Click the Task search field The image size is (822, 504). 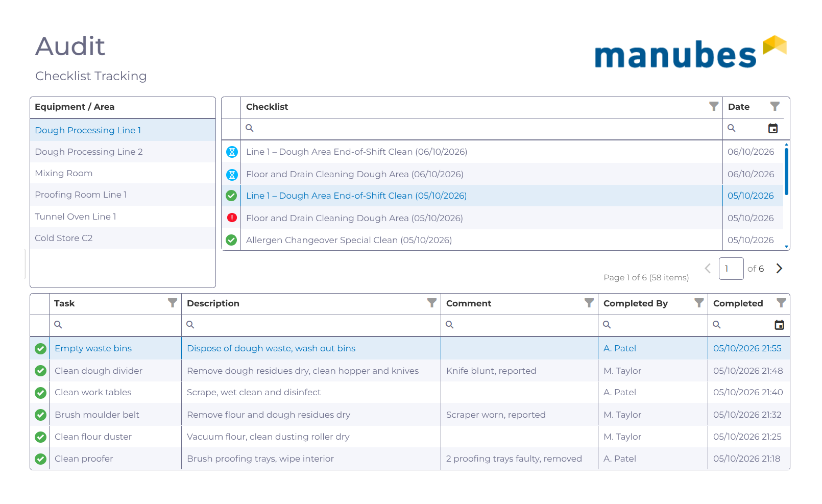point(115,325)
